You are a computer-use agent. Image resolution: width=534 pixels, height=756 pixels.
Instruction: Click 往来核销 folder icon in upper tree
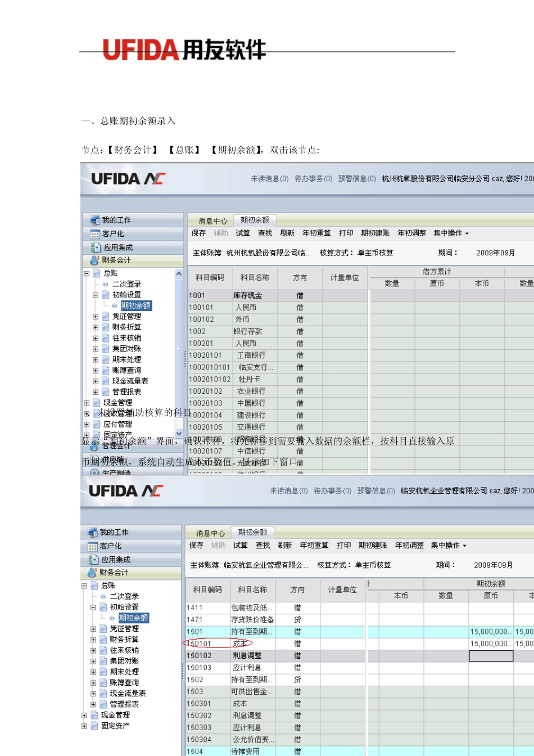pos(106,338)
